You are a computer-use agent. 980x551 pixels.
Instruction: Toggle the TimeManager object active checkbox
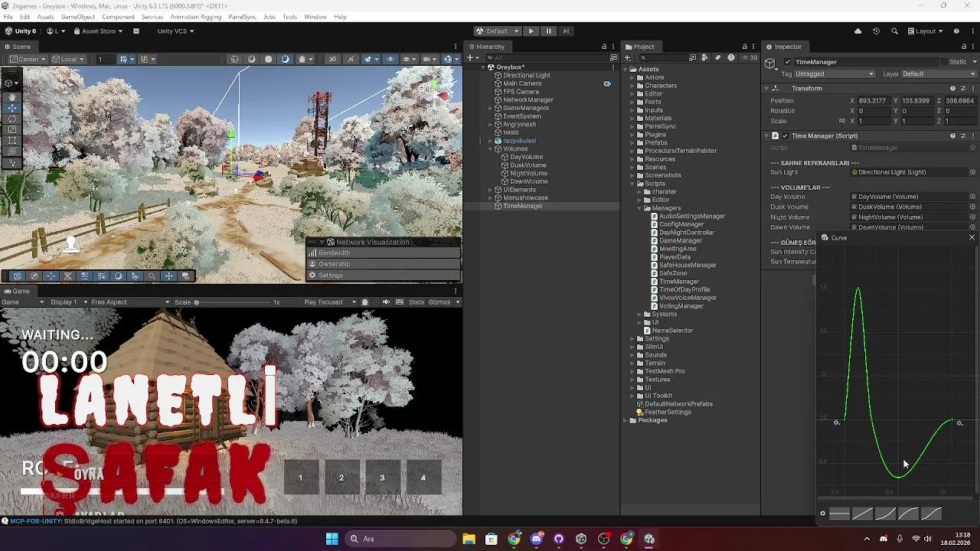pos(788,62)
